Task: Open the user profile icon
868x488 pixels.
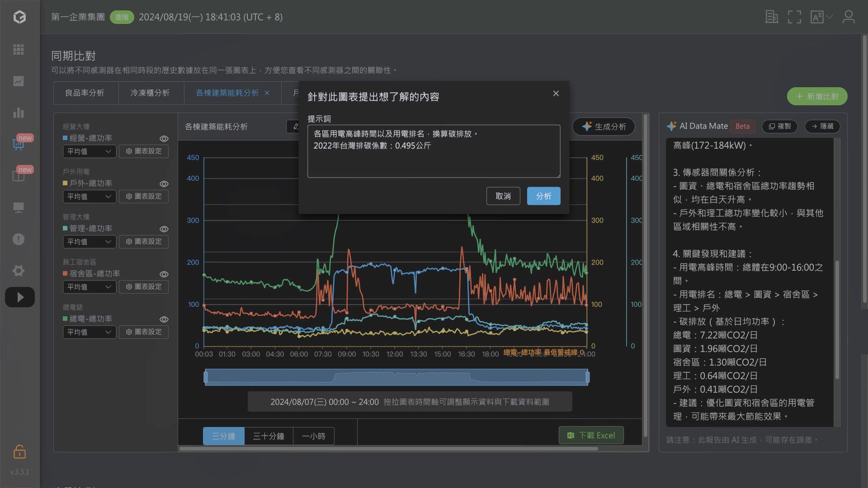Action: [848, 17]
